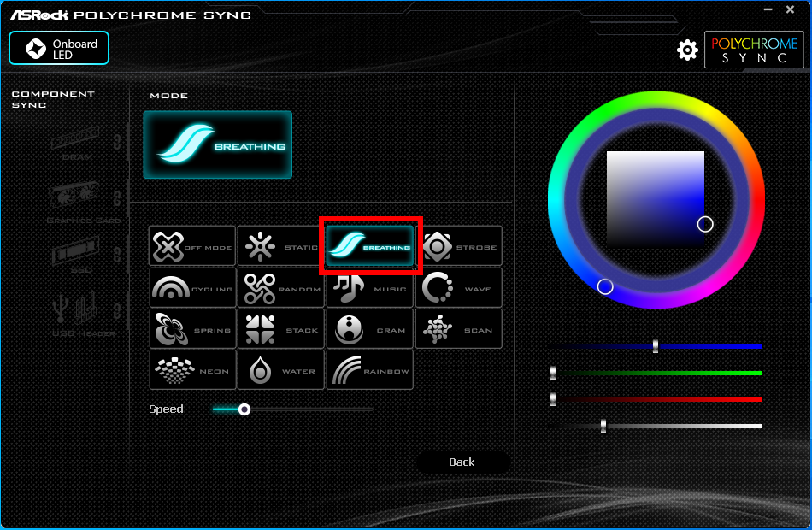Select the Breathing mode tile in the grid
Viewport: 812px width, 530px height.
coord(370,245)
